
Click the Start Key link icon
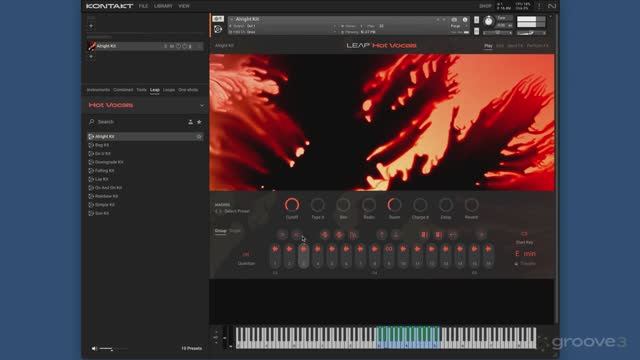tap(524, 234)
